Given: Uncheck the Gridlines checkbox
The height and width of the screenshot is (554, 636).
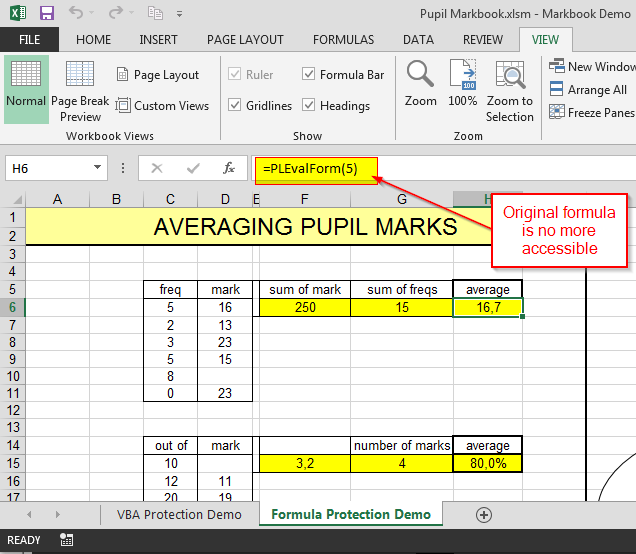Looking at the screenshot, I should [x=235, y=105].
